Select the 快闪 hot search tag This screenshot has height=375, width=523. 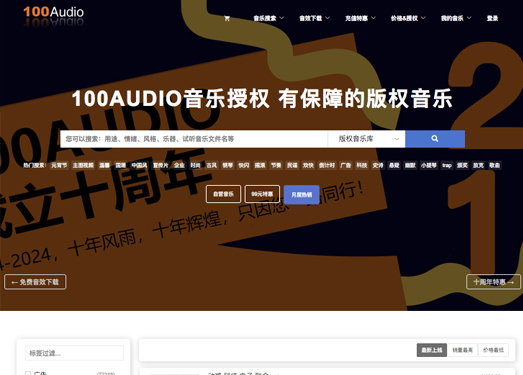(244, 165)
